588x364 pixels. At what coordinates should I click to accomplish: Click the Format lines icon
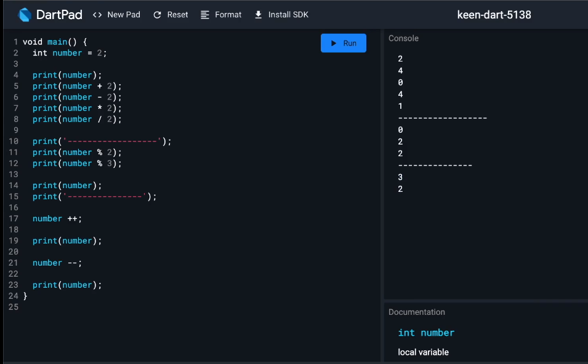point(205,15)
